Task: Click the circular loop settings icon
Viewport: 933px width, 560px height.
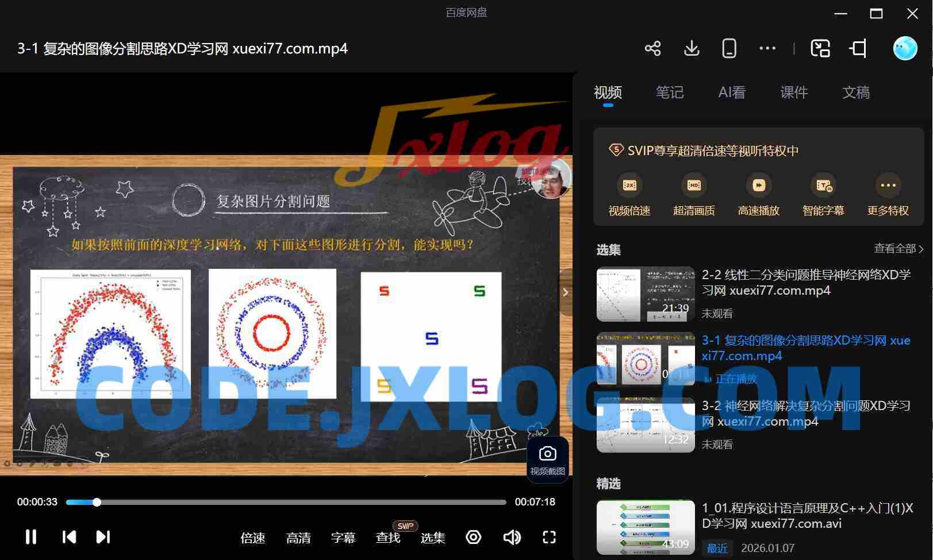Action: coord(474,537)
